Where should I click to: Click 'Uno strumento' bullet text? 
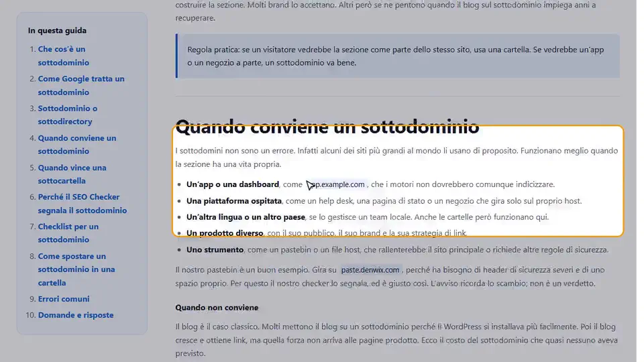(215, 249)
